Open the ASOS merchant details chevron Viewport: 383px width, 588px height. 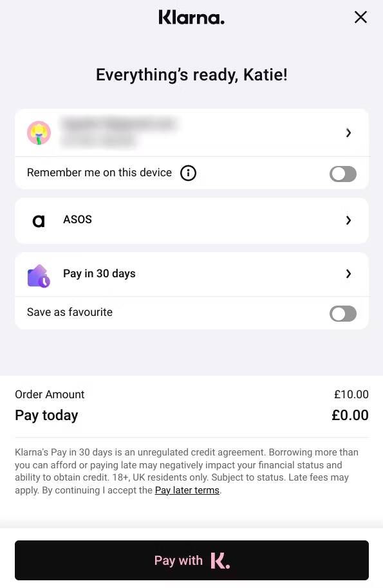click(348, 221)
